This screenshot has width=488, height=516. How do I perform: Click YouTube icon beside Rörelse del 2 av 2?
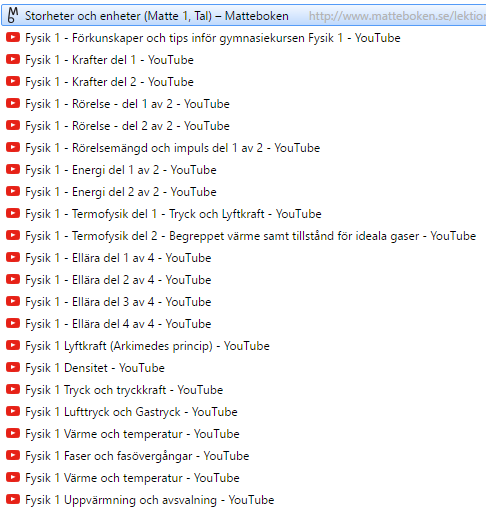pos(13,125)
